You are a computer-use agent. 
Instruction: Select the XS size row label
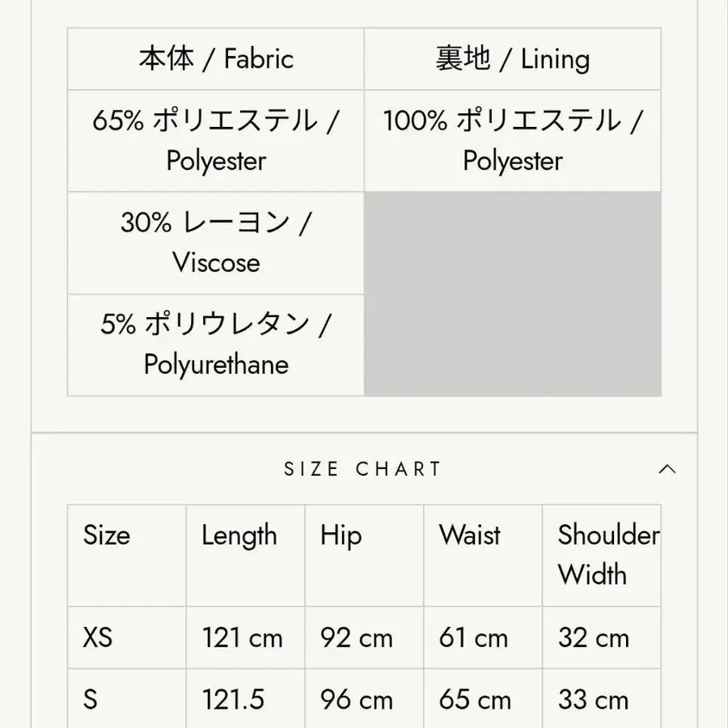click(x=98, y=637)
